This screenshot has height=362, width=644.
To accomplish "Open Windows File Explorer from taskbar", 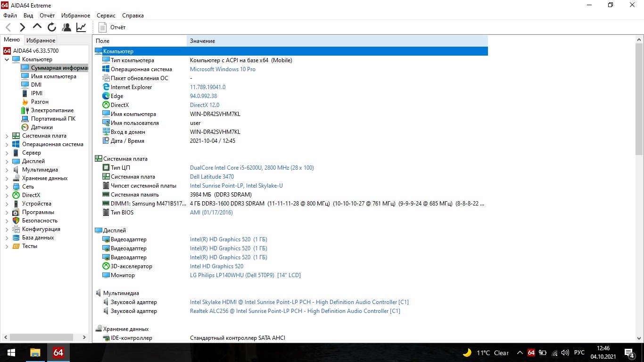I will (35, 353).
